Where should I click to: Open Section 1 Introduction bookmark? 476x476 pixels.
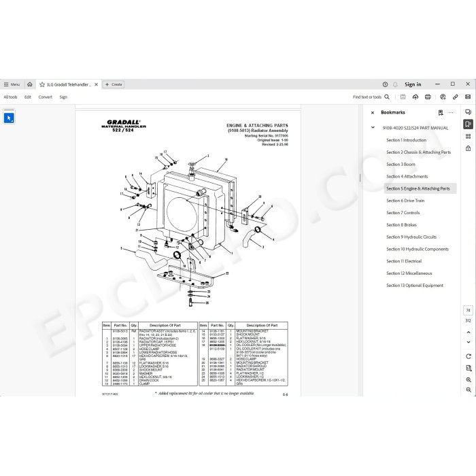pyautogui.click(x=406, y=140)
